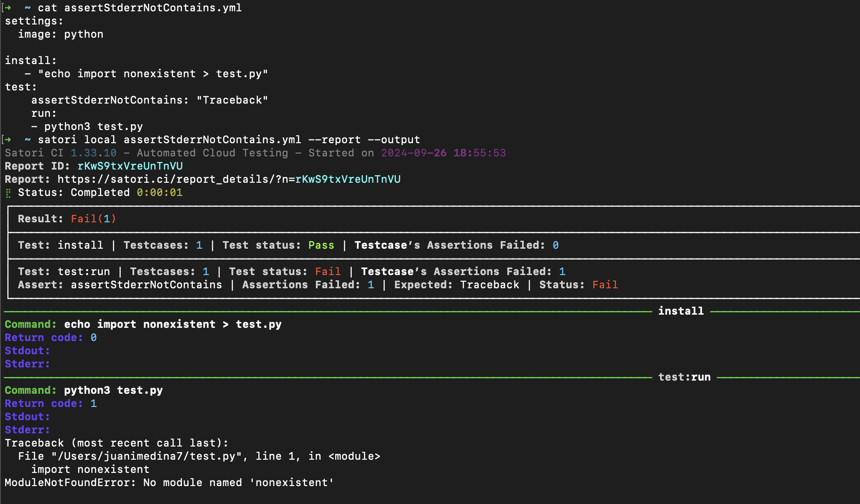Click the 'install' section divider label
The image size is (860, 504).
[x=681, y=311]
